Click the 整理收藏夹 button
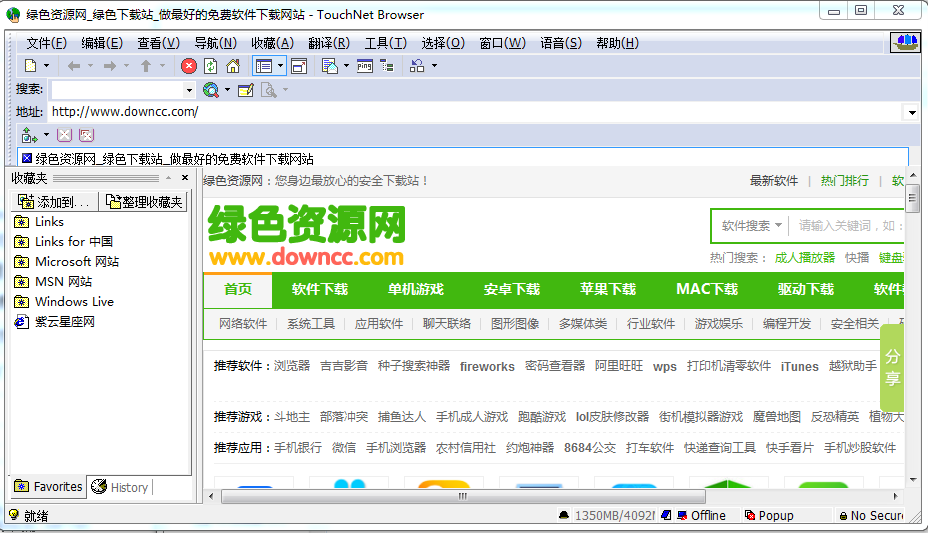This screenshot has height=533, width=928. [x=144, y=202]
